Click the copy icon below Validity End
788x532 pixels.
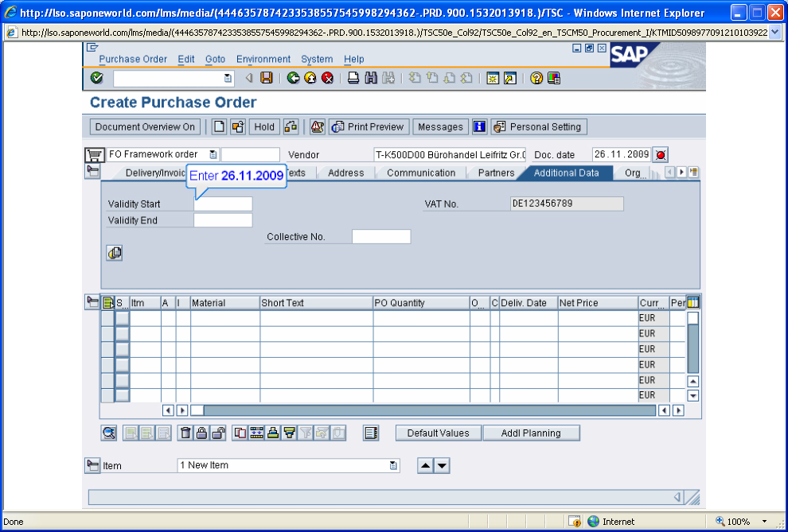(x=115, y=252)
